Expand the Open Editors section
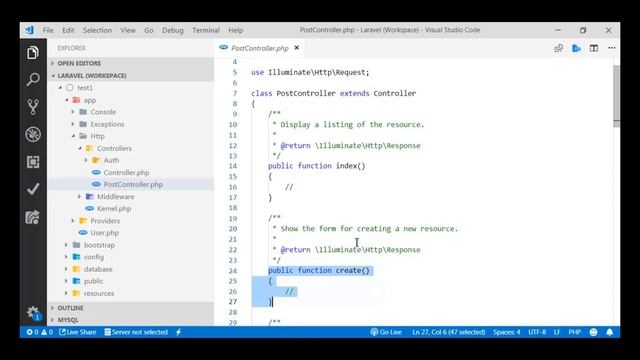Image resolution: width=640 pixels, height=360 pixels. point(130,63)
